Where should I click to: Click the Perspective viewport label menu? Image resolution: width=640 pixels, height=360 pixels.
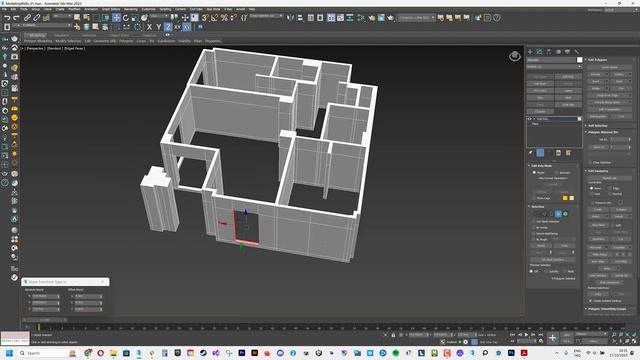(x=35, y=48)
